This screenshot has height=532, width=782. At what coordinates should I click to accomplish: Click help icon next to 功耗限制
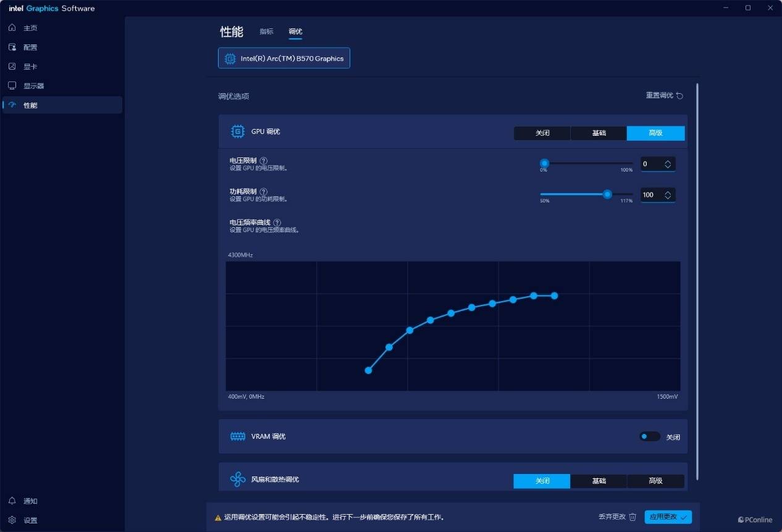click(264, 192)
